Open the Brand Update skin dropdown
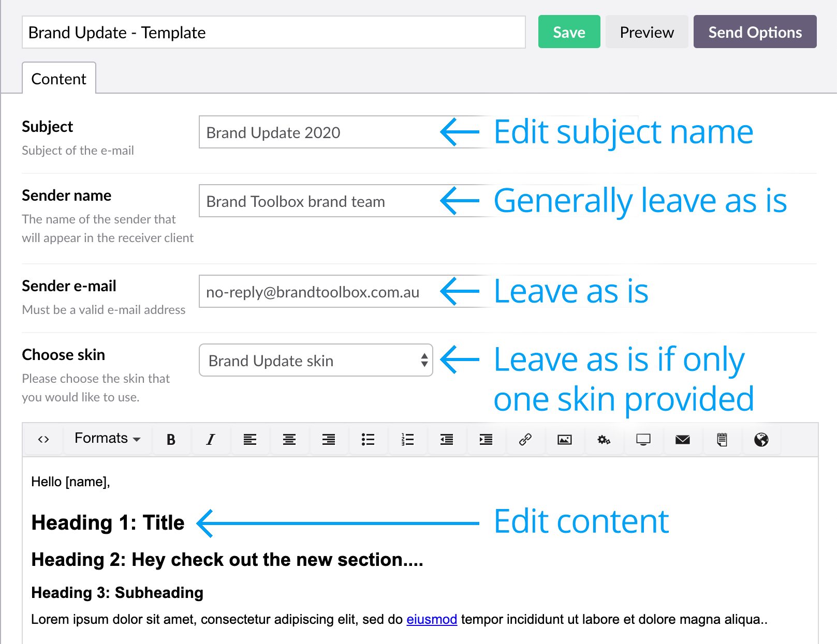This screenshot has height=644, width=837. click(316, 360)
